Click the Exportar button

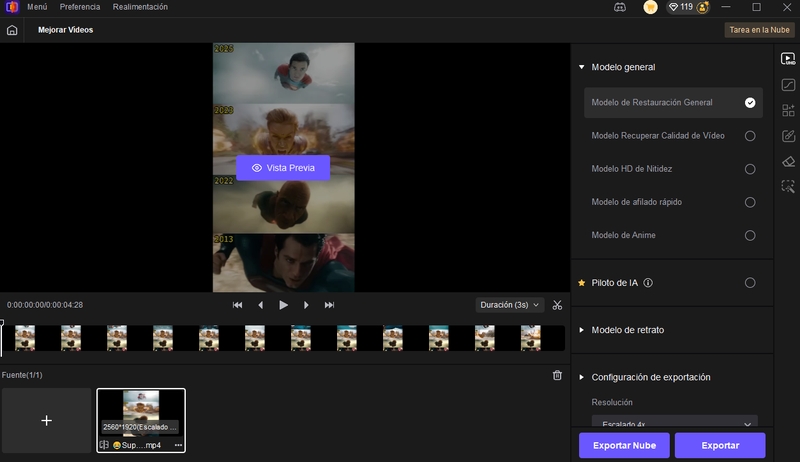tap(720, 445)
